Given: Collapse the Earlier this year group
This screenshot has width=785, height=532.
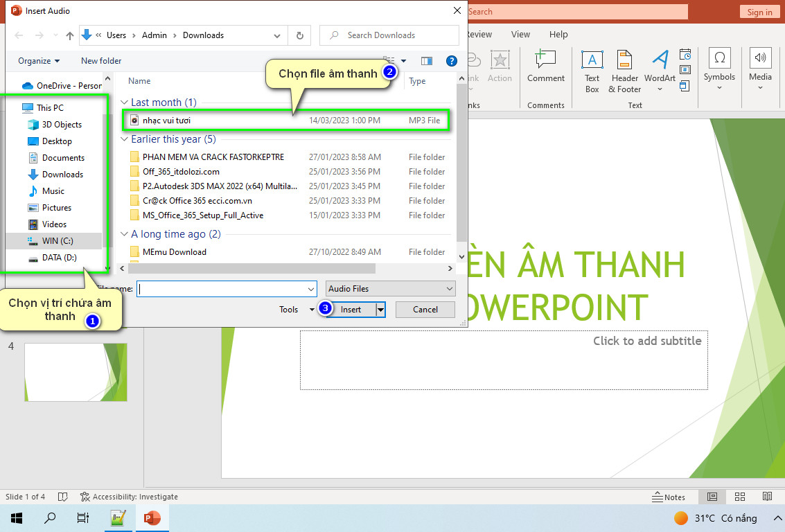Looking at the screenshot, I should tap(124, 140).
